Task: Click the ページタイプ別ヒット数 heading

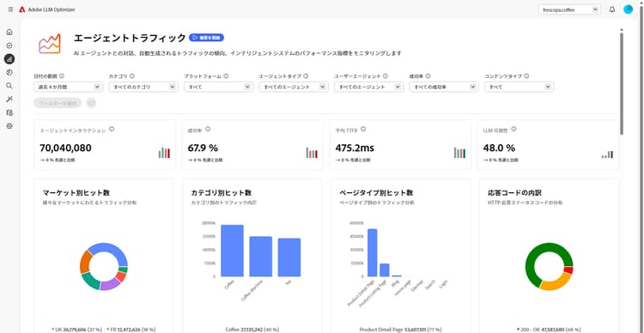Action: coord(376,192)
